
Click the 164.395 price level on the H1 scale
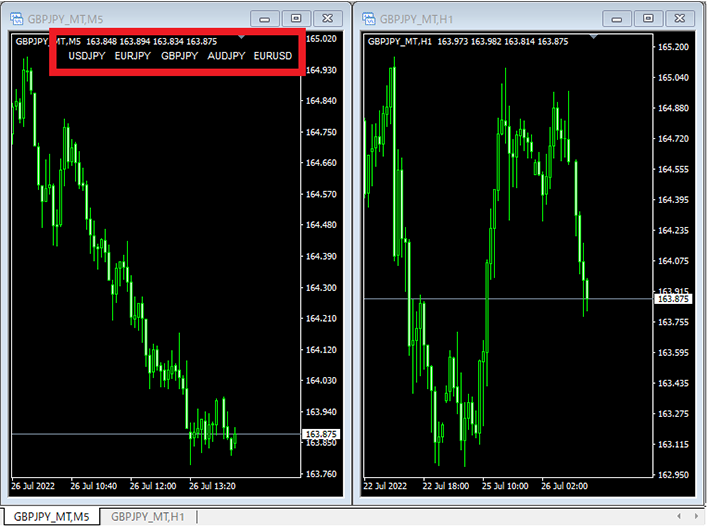(x=673, y=200)
